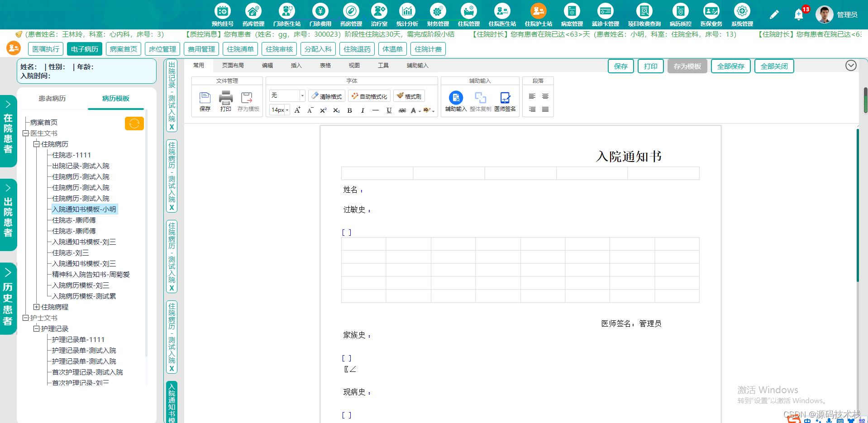The width and height of the screenshot is (868, 423).
Task: Switch to the 患者病历 tab
Action: click(52, 98)
